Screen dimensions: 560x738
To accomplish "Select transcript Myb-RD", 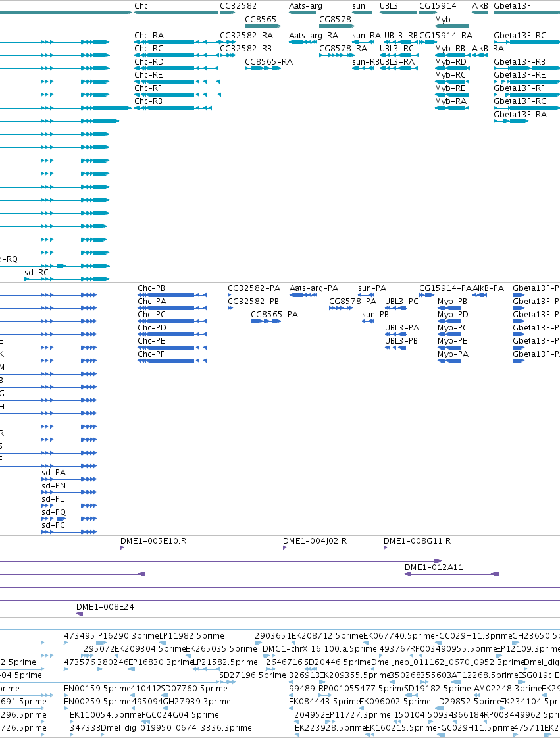I will click(x=450, y=62).
